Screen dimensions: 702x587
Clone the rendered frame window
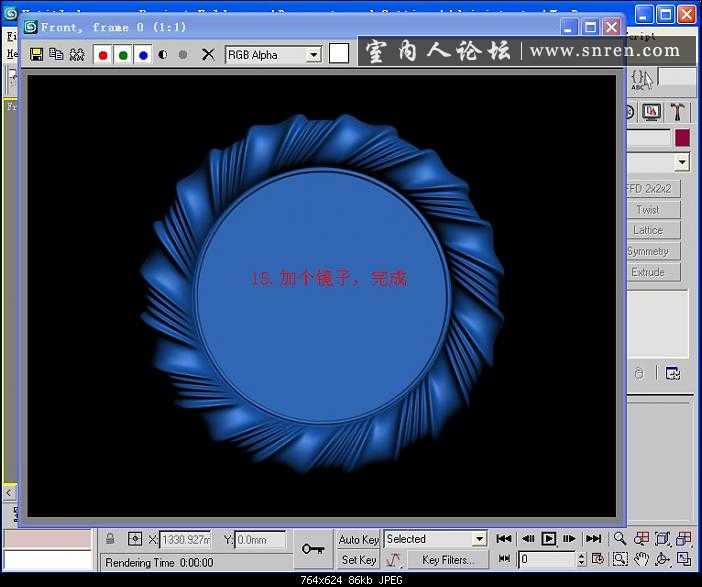click(56, 55)
